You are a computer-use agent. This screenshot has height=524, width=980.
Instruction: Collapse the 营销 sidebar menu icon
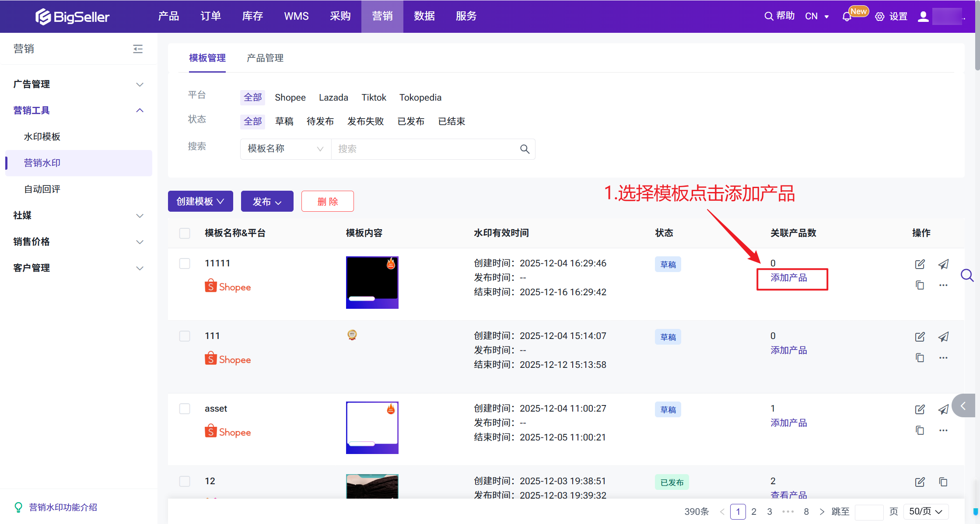click(138, 49)
